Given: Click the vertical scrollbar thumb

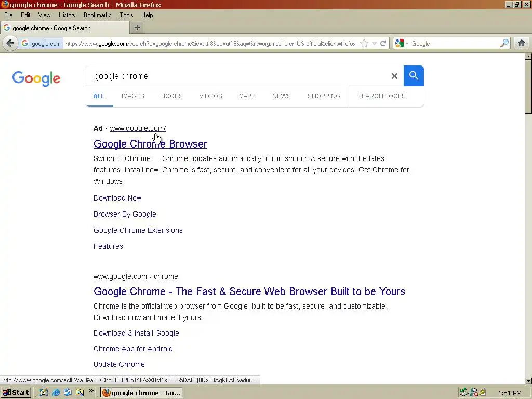Looking at the screenshot, I should pyautogui.click(x=528, y=87).
